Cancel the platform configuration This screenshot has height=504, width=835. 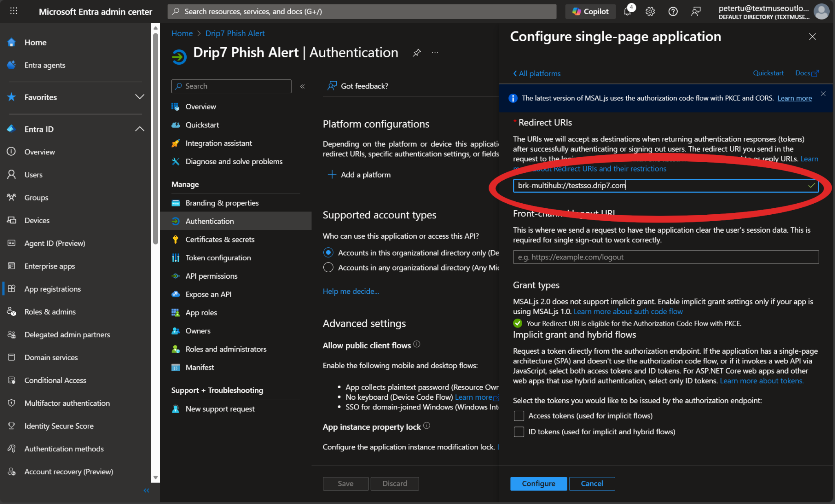click(x=592, y=484)
